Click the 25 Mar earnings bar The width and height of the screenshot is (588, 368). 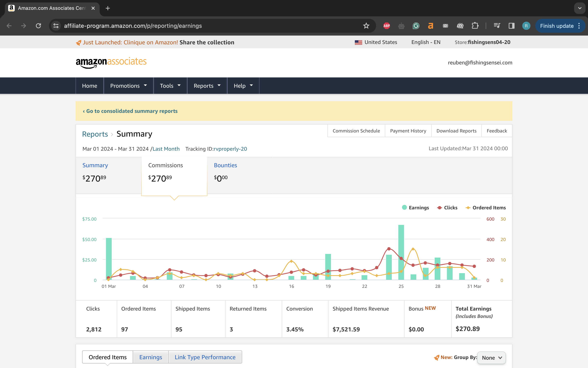[401, 252]
